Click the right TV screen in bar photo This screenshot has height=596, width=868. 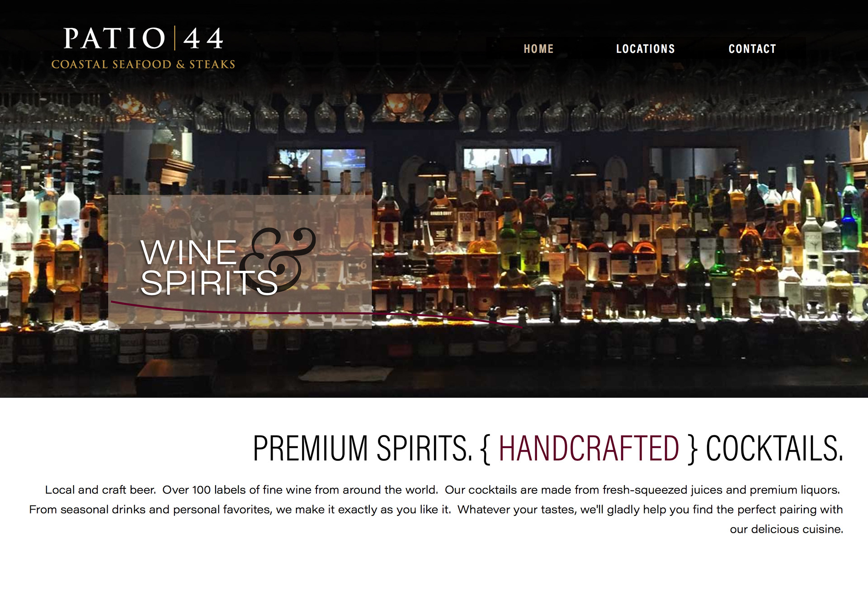pyautogui.click(x=507, y=158)
